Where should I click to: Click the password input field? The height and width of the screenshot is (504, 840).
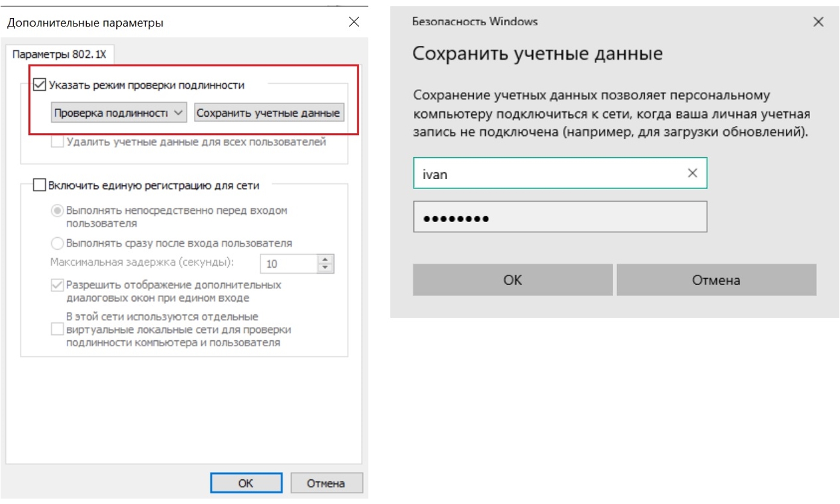pos(559,217)
